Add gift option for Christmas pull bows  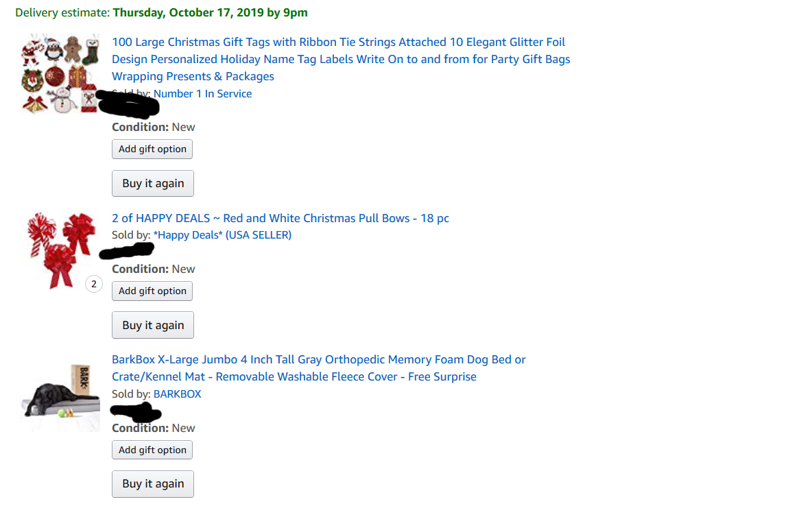coord(152,291)
